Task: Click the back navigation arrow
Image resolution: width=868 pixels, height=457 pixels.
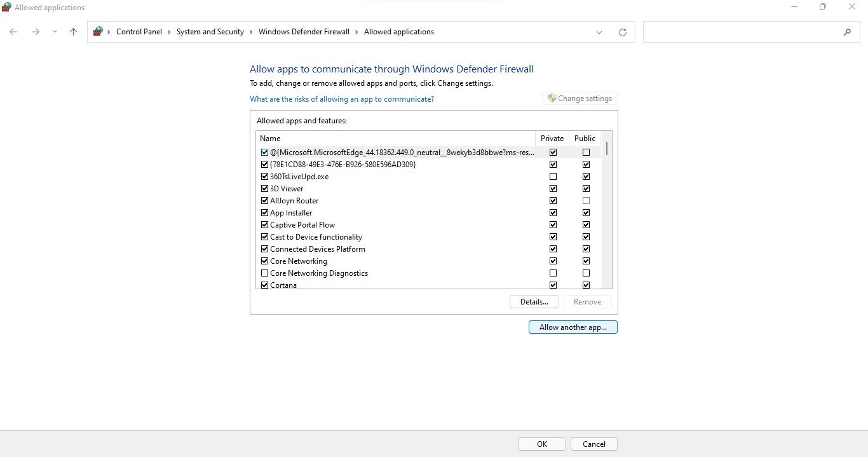Action: 13,31
